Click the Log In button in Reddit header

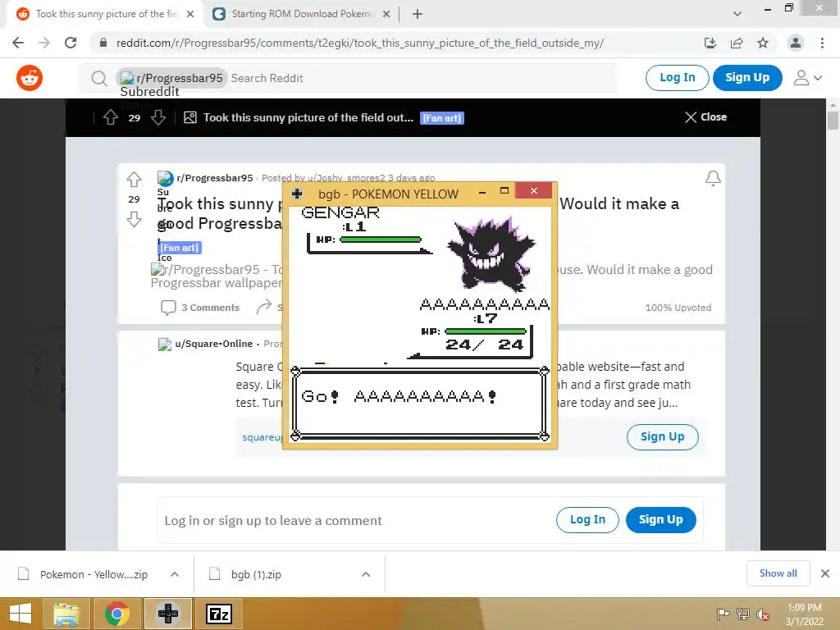(677, 78)
